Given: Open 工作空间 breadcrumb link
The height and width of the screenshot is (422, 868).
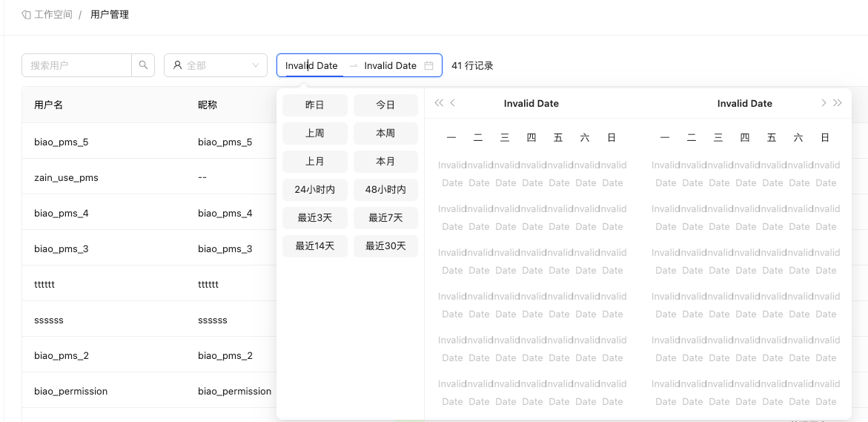Looking at the screenshot, I should point(53,15).
